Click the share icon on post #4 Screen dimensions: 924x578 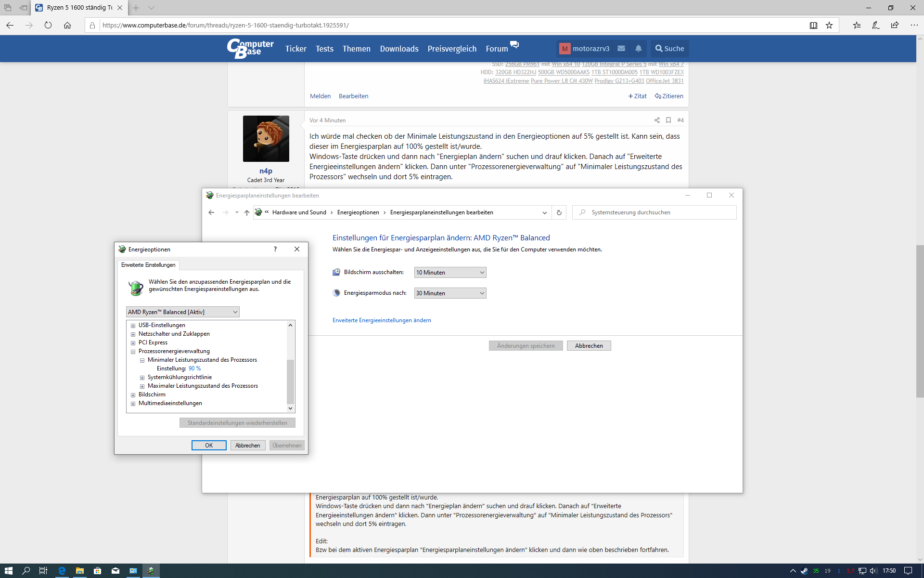click(657, 120)
